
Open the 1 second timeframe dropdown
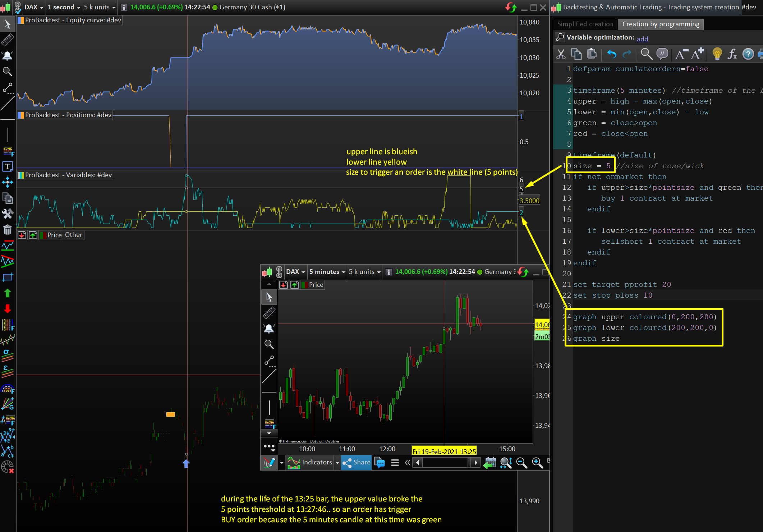coord(64,7)
